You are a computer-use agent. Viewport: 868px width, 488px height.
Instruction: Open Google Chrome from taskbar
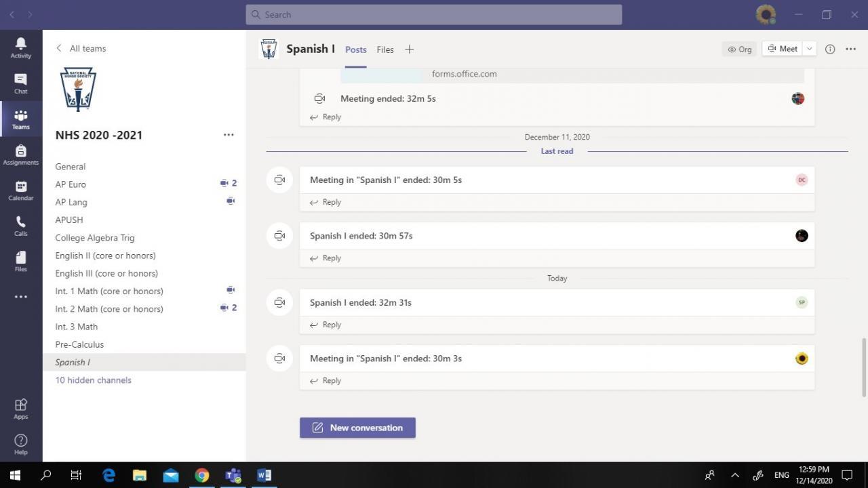[202, 475]
